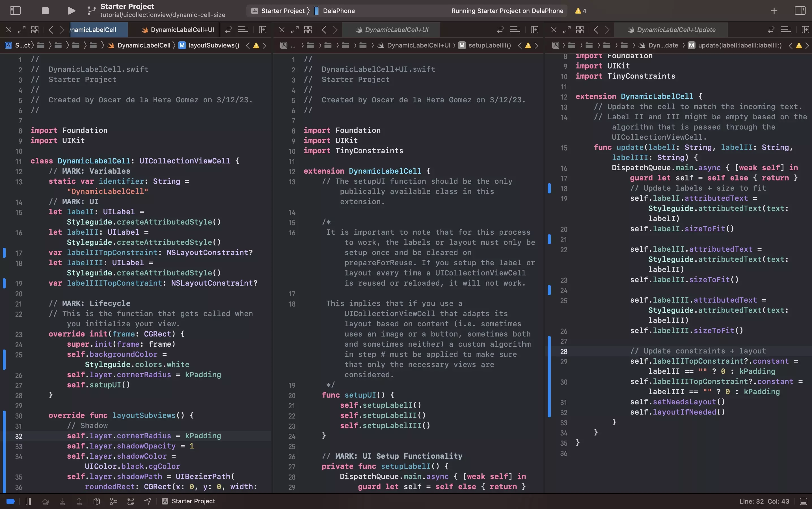The image size is (812, 509).
Task: Toggle the blue breakpoints activation icon
Action: (10, 501)
